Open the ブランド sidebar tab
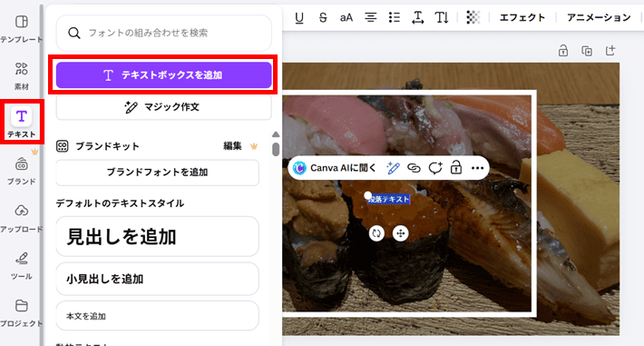644x346 pixels. tap(22, 171)
